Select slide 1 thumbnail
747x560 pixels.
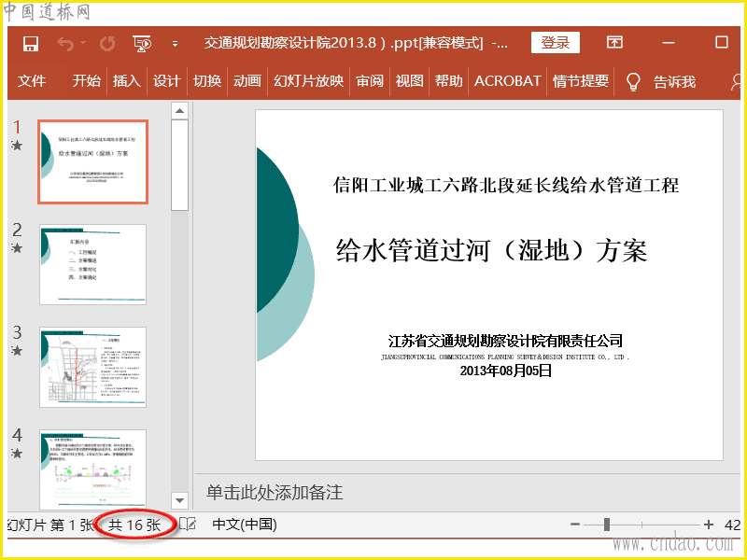pyautogui.click(x=92, y=161)
